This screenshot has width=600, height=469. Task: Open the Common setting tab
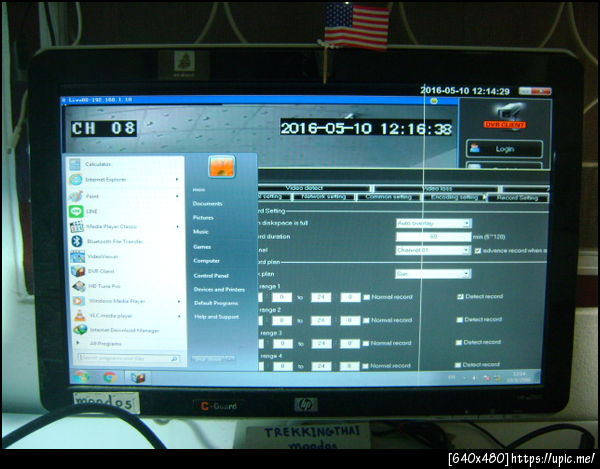[388, 197]
